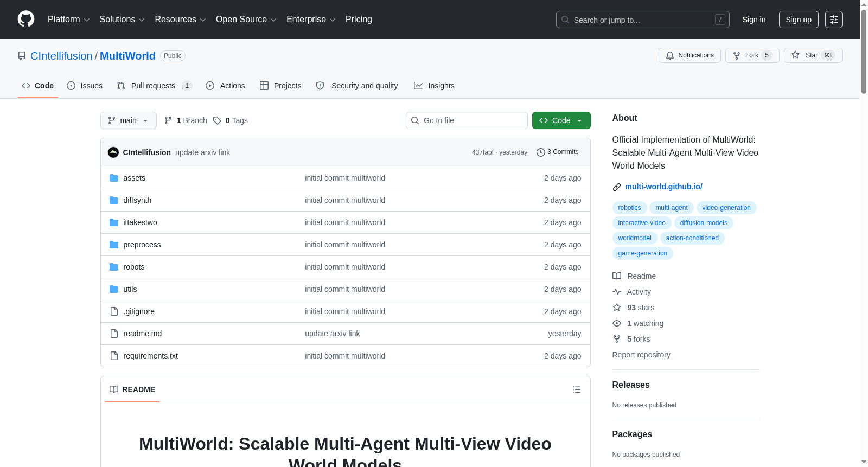Open the README outline icon
This screenshot has height=467, width=868.
click(x=576, y=389)
